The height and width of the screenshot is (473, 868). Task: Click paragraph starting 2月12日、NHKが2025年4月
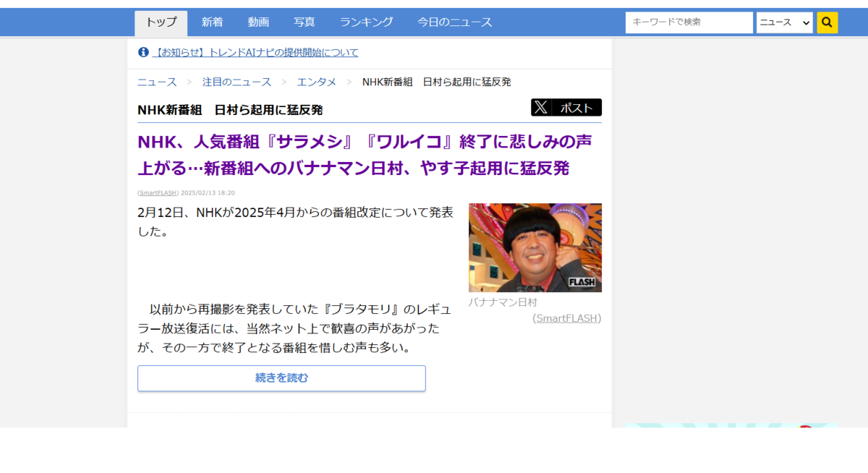[296, 222]
